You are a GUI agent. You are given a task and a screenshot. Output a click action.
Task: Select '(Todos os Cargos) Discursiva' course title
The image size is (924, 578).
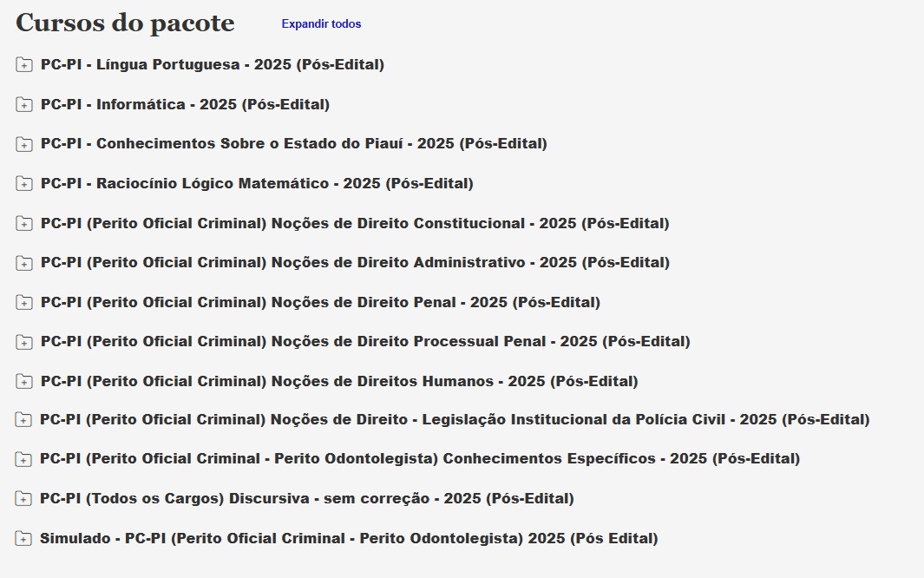[306, 498]
